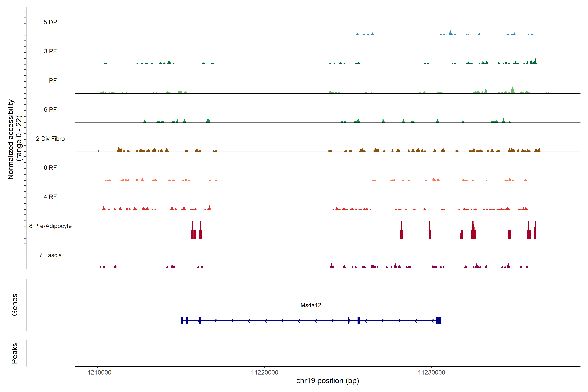Select the 2 Div Fibro track label
Image resolution: width=588 pixels, height=392 pixels.
50,139
